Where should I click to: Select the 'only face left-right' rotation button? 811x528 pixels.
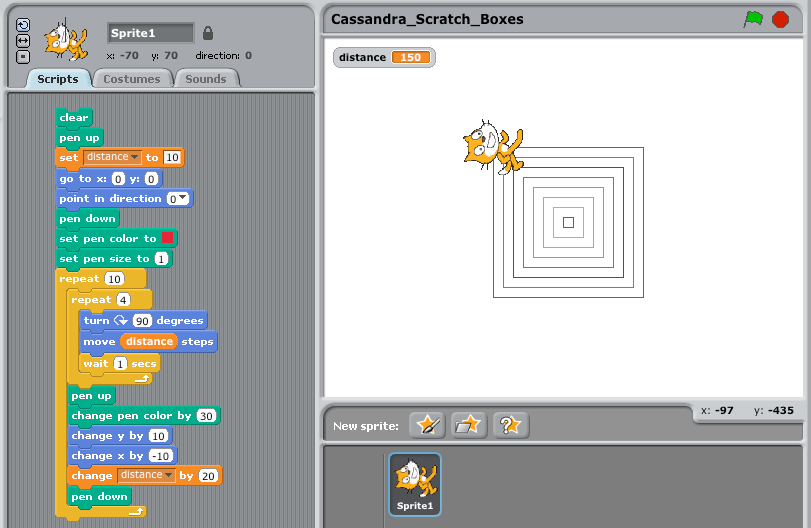click(x=23, y=41)
